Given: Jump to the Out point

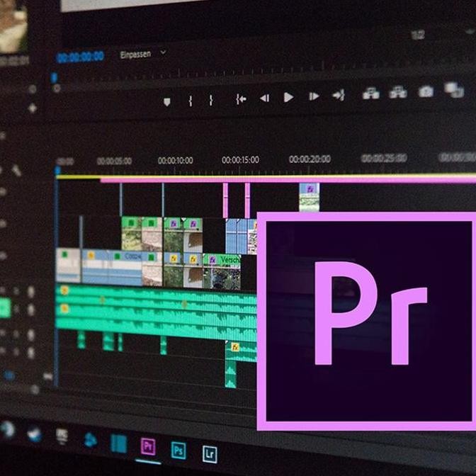Looking at the screenshot, I should pyautogui.click(x=338, y=95).
